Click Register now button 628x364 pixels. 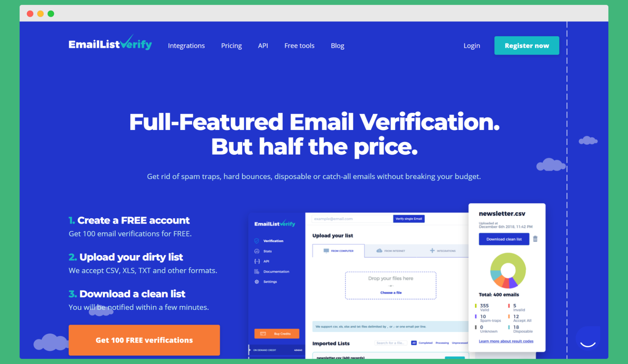(x=527, y=46)
